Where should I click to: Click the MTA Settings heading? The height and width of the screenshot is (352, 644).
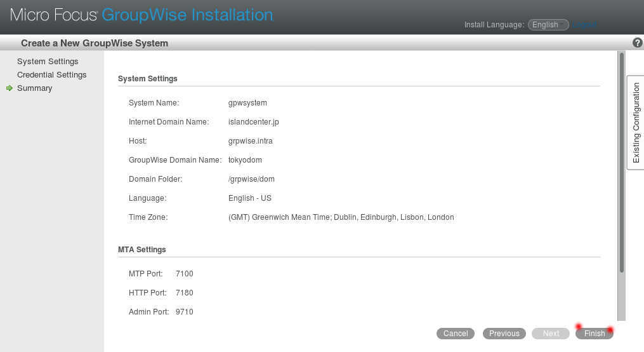pyautogui.click(x=141, y=250)
